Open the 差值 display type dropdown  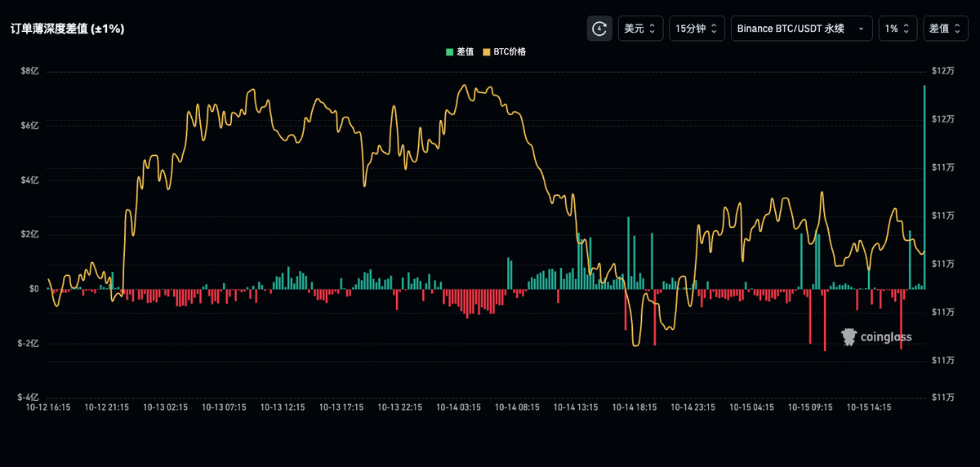tap(946, 29)
